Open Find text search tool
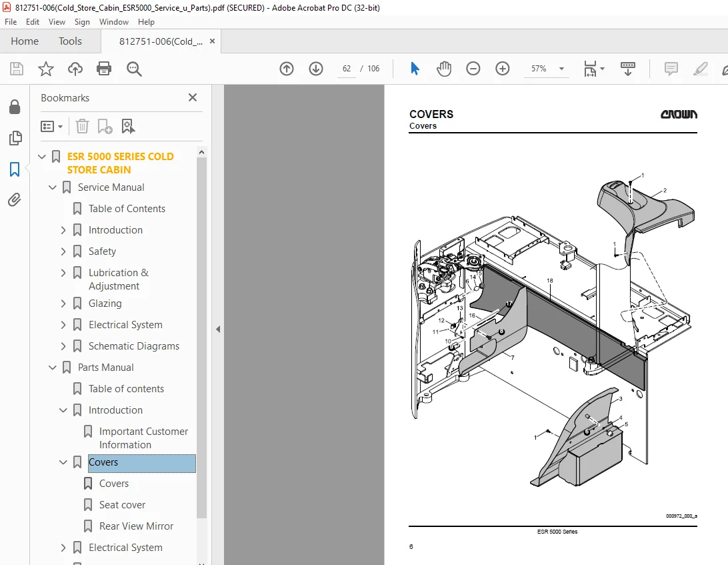Screen dimensions: 728x565 click(x=134, y=69)
